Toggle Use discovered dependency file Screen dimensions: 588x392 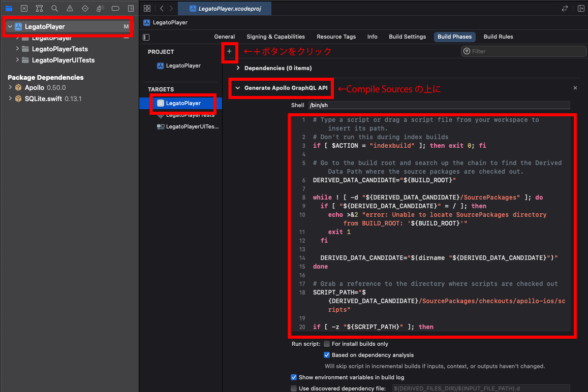point(294,388)
